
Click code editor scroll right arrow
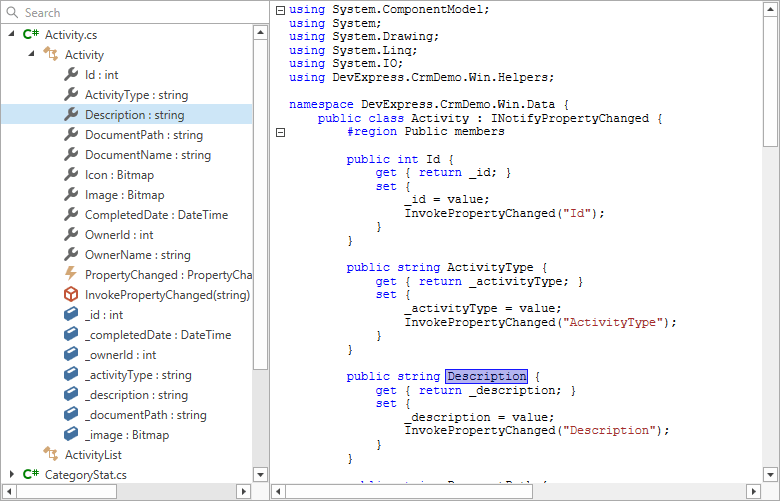click(x=754, y=492)
